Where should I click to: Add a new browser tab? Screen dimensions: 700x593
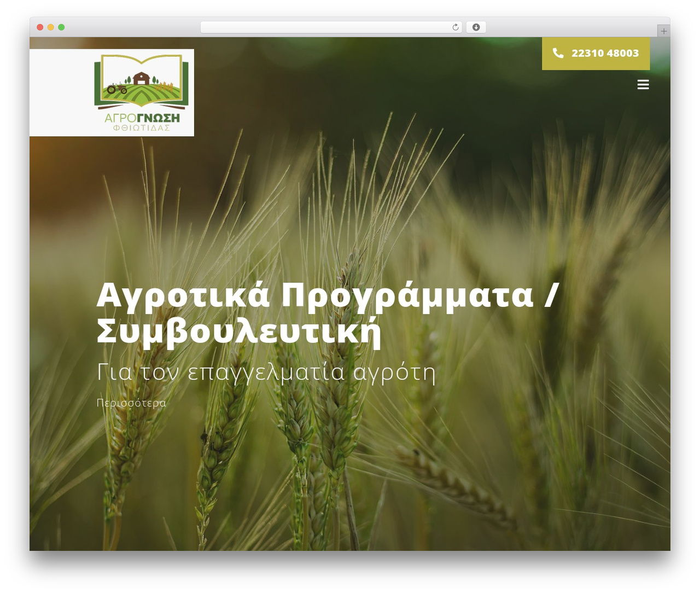[x=663, y=31]
